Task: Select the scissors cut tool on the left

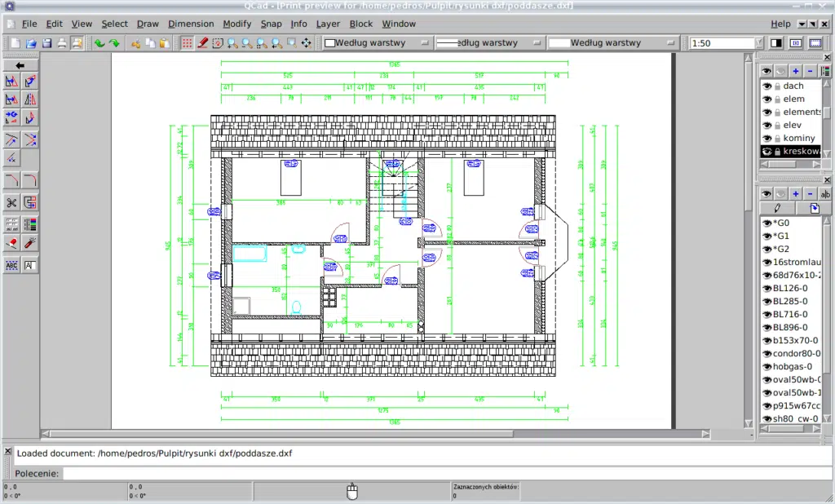Action: (x=11, y=201)
